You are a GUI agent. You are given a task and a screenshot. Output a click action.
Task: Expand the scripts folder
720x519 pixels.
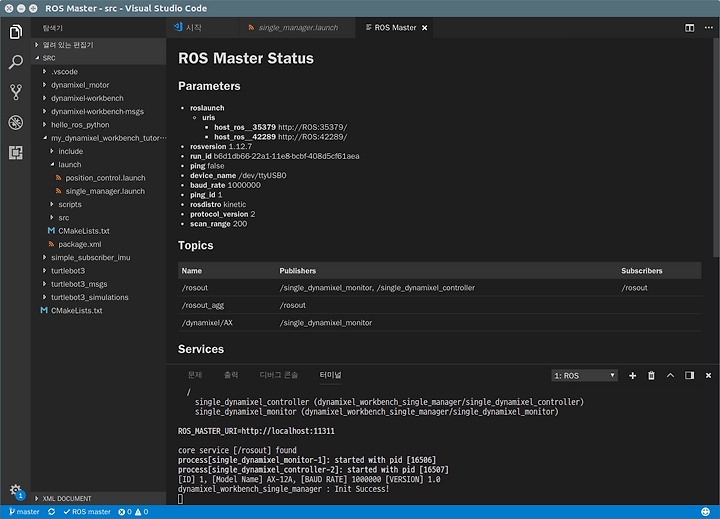point(98,204)
